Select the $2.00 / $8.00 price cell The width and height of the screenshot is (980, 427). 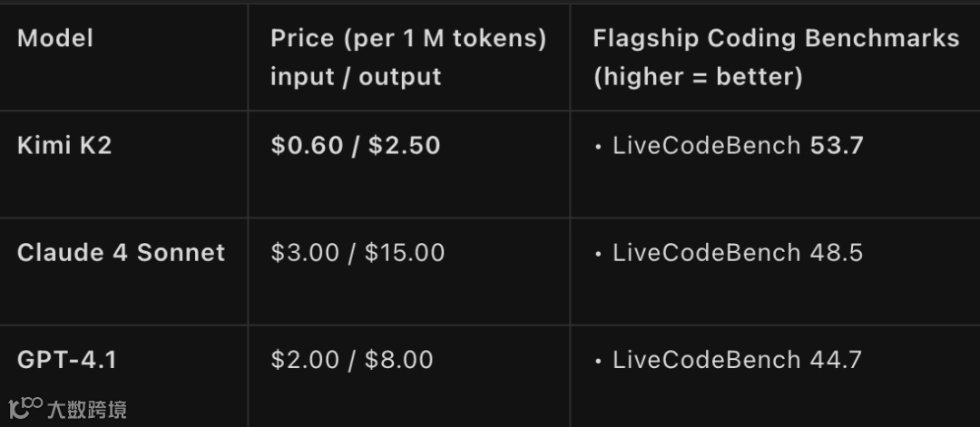point(352,360)
